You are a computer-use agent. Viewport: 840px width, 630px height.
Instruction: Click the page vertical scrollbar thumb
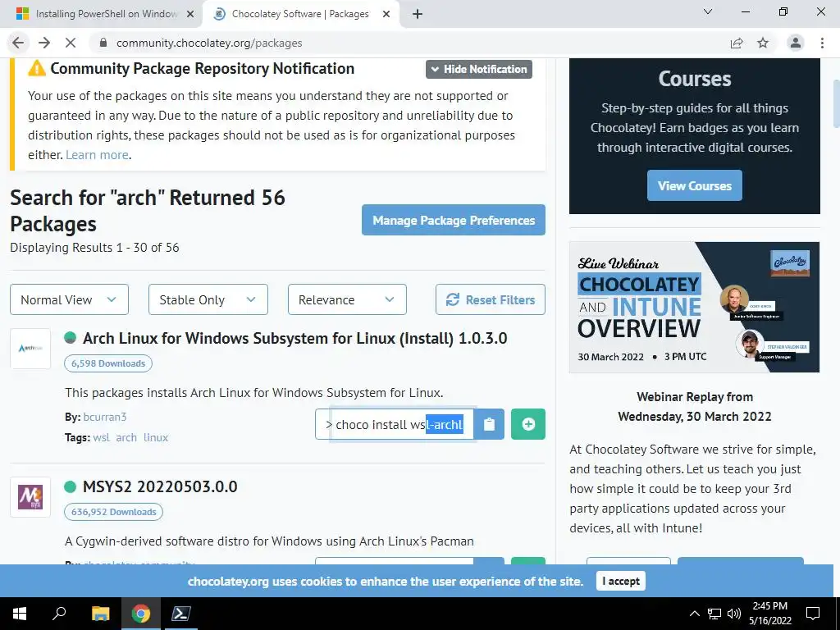point(835,104)
